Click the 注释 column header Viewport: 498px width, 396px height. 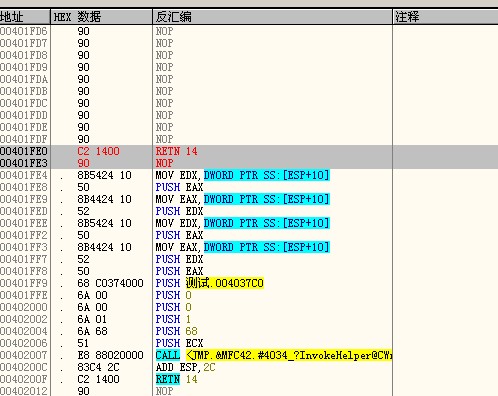(x=446, y=17)
